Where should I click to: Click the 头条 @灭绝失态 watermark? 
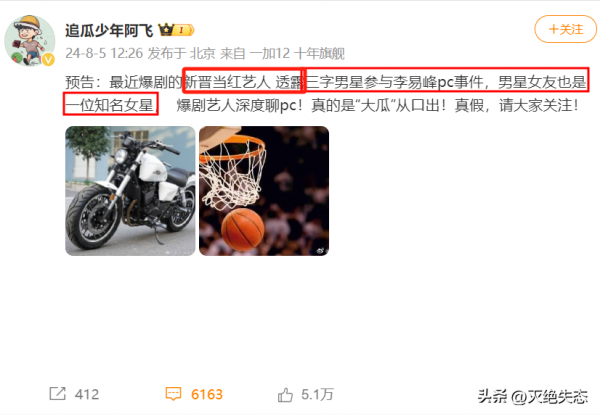pos(532,396)
